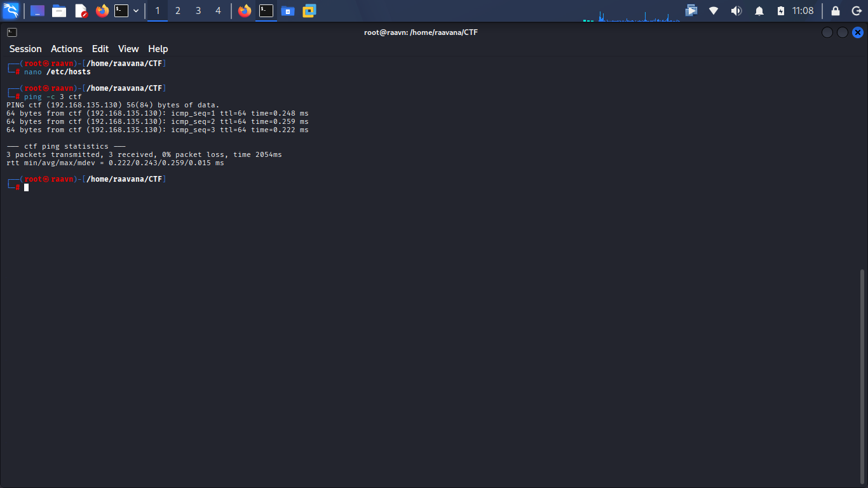The height and width of the screenshot is (488, 868).
Task: Click the 'ping -c 3 ctf' command
Action: (53, 97)
